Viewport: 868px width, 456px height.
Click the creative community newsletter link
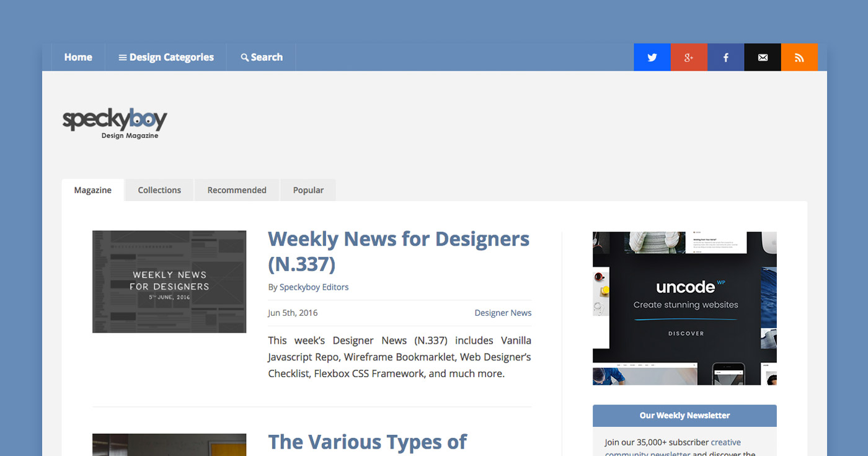tap(726, 442)
